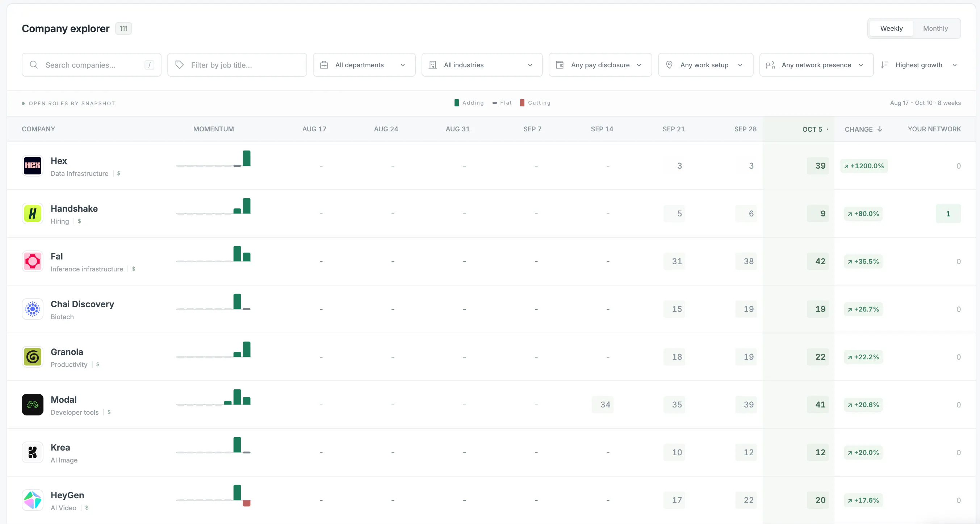This screenshot has height=524, width=980.
Task: Click the building industries icon
Action: (x=433, y=65)
